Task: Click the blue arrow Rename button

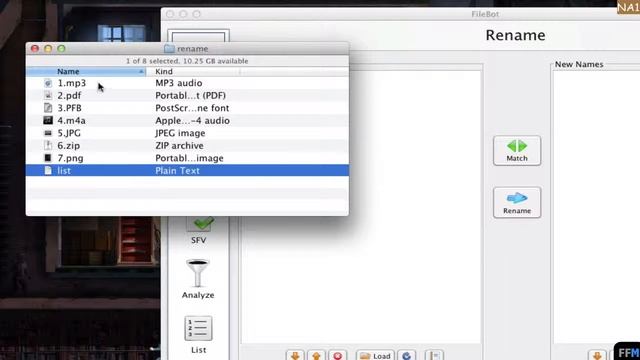Action: (x=517, y=202)
